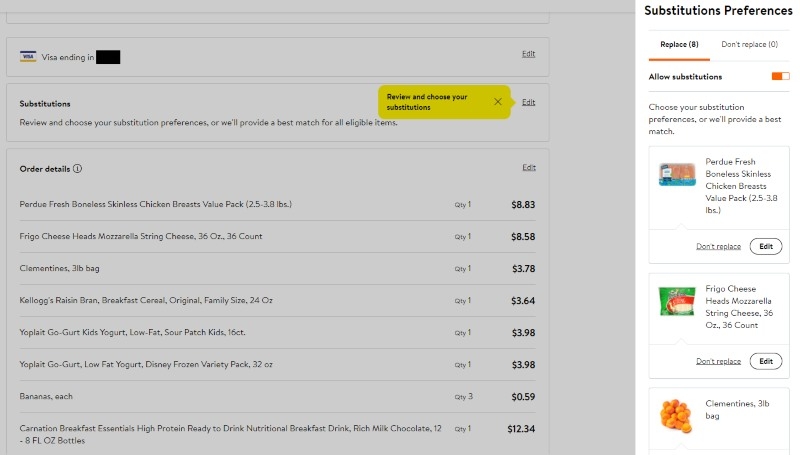800x455 pixels.
Task: Select the Kellogg's Raisin Bran order line
Action: pos(146,300)
